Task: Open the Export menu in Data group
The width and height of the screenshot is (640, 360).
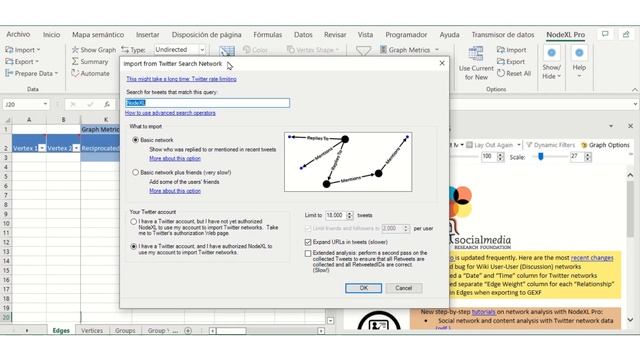Action: (22, 62)
